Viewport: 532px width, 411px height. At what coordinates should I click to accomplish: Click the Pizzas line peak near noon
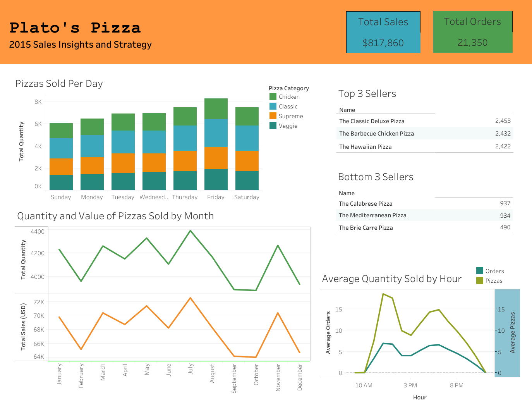[383, 294]
